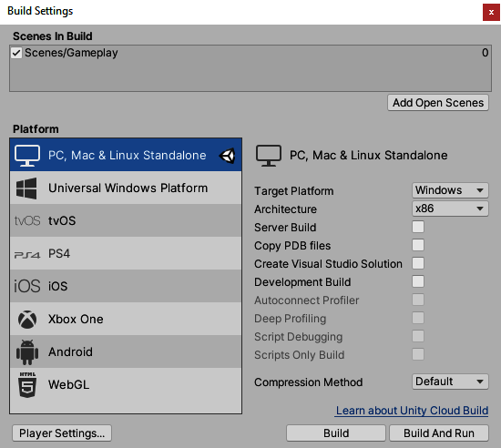Enable the Server Build checkbox

pyautogui.click(x=418, y=227)
